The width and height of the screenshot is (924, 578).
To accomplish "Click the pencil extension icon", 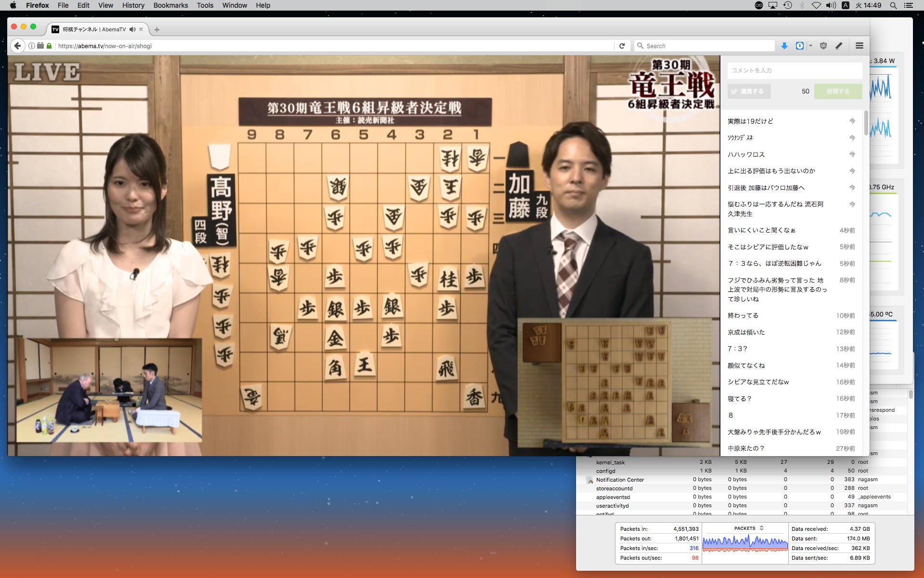I will (x=839, y=46).
